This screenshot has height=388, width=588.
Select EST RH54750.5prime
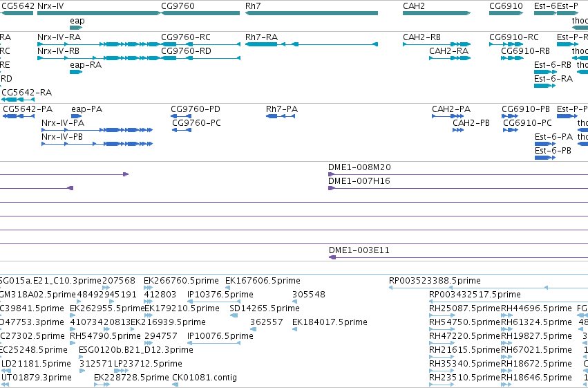pos(442,329)
